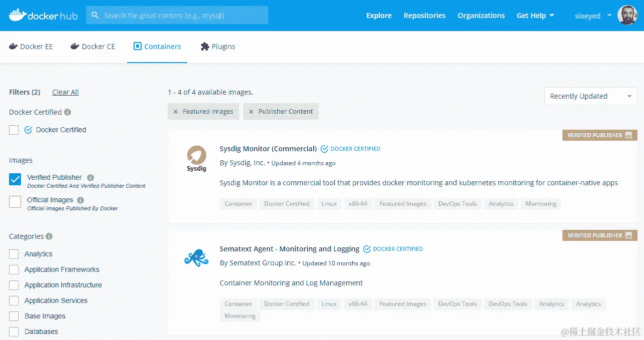Toggle the Base Images checkbox

click(x=14, y=316)
